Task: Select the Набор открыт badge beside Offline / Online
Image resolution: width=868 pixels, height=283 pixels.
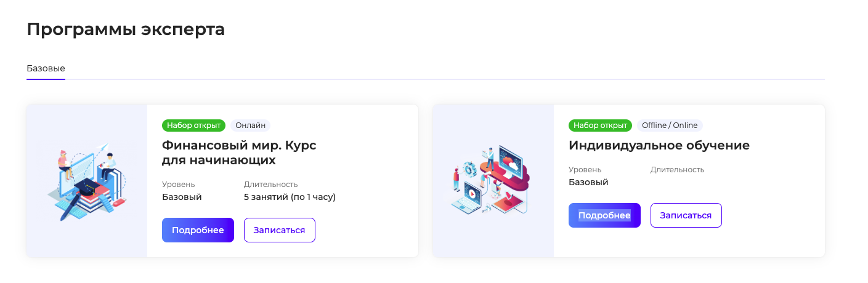Action: pos(601,126)
